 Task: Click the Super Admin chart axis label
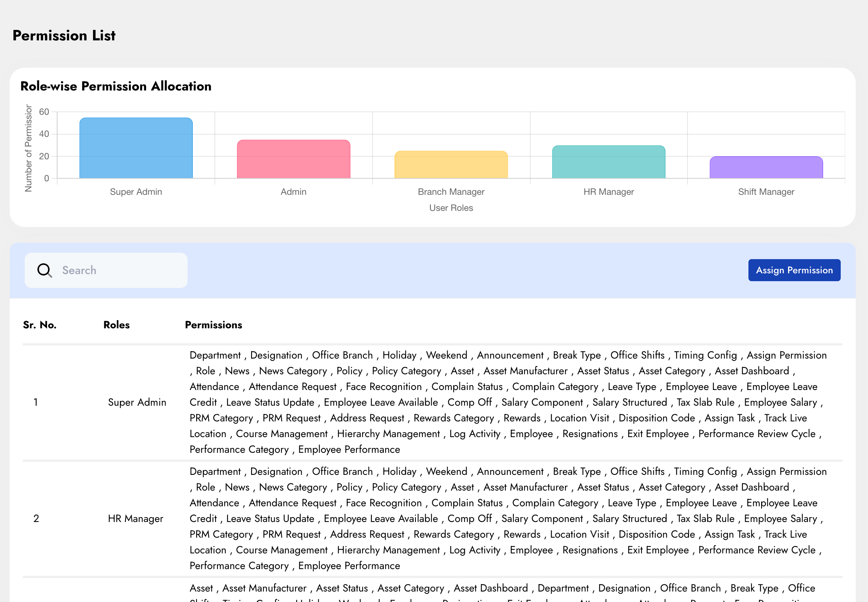point(136,191)
